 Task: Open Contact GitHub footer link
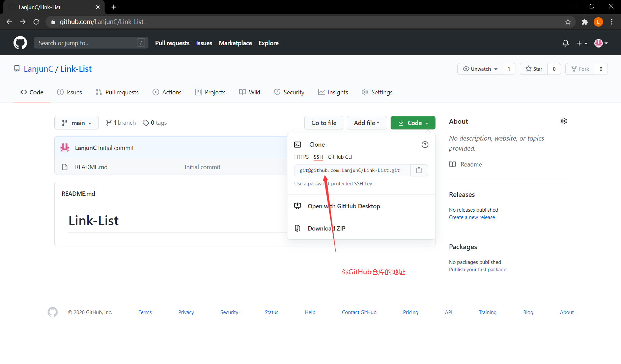[x=359, y=312]
